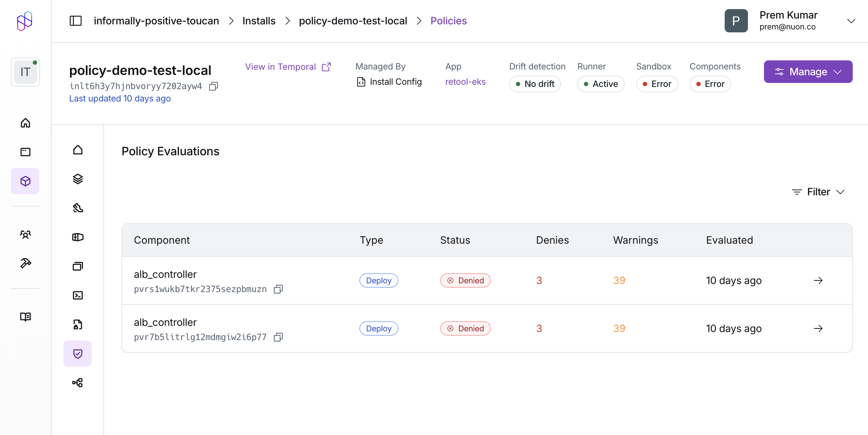This screenshot has height=435, width=868.
Task: Go to the informally-positive-toucan breadcrumb
Action: (x=156, y=21)
